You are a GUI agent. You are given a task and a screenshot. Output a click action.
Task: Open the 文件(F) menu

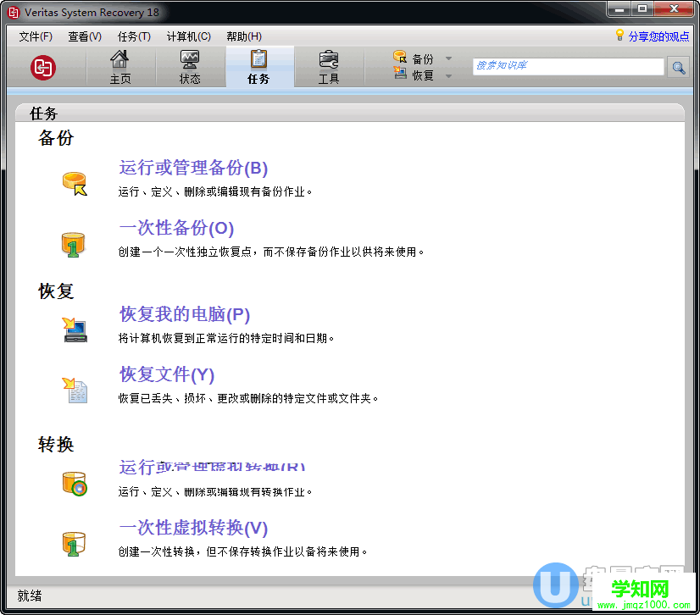tap(36, 36)
